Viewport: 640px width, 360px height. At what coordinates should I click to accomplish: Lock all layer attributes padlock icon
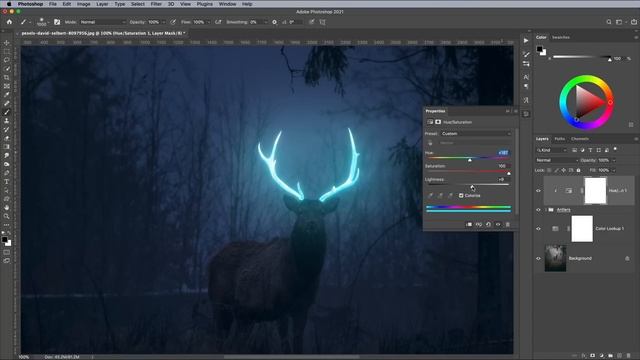click(579, 170)
